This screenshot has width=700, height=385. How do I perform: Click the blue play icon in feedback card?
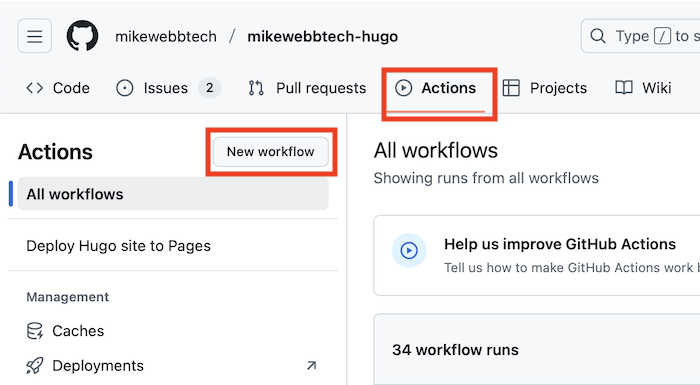[x=409, y=251]
